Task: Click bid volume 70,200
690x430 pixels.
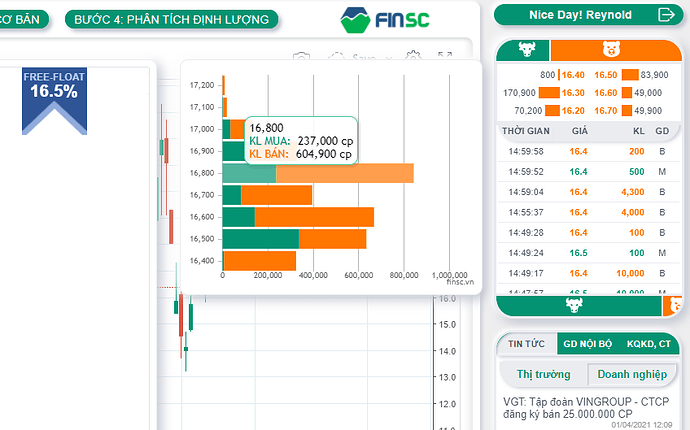Action: pyautogui.click(x=528, y=111)
